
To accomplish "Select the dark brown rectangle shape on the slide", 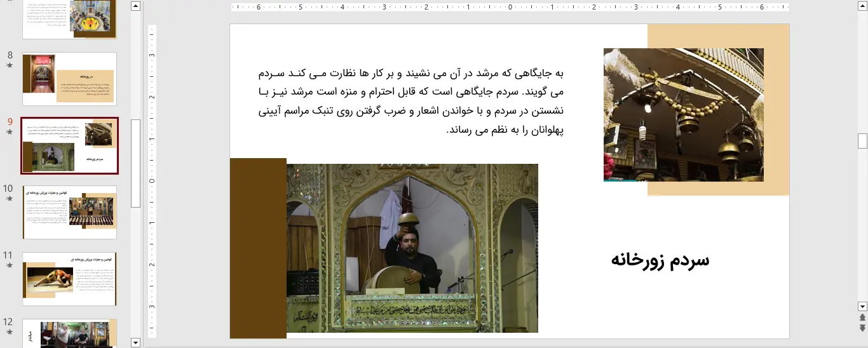I will [x=258, y=248].
